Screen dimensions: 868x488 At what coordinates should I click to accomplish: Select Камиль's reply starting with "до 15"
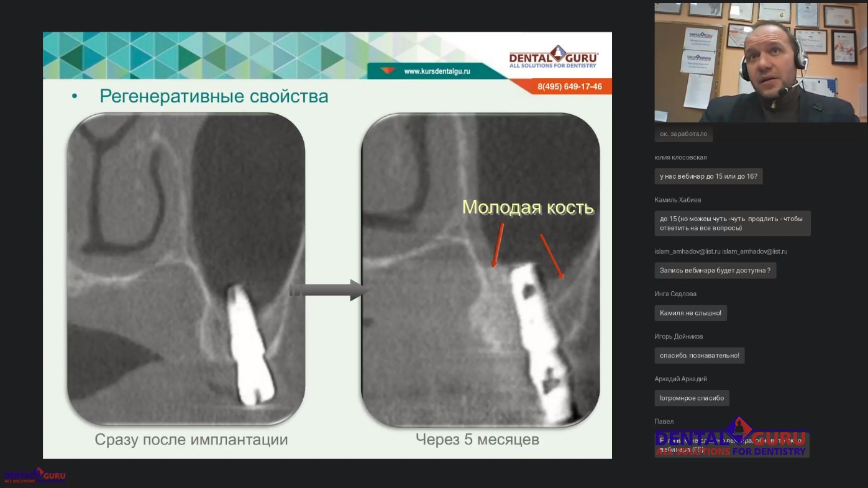(x=733, y=223)
